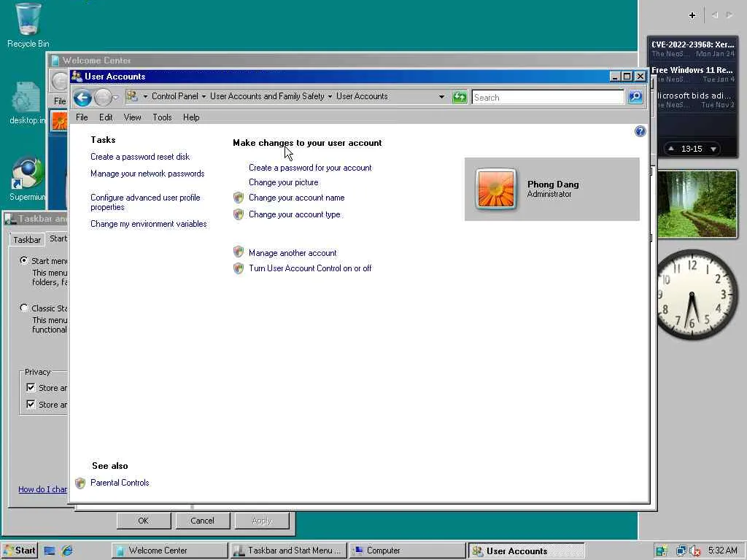
Task: Click the add gadget plus icon in sidebar
Action: 692,15
